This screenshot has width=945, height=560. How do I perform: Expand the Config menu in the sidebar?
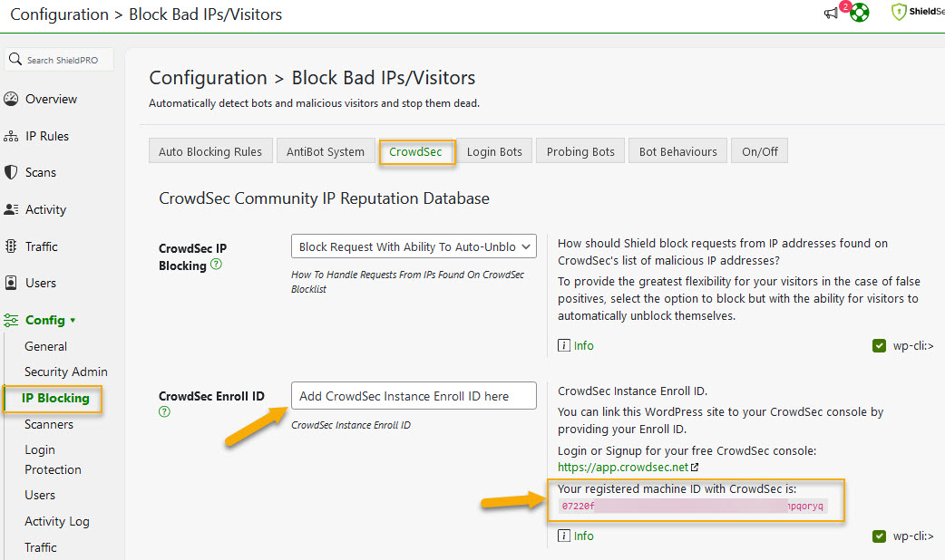pyautogui.click(x=45, y=319)
